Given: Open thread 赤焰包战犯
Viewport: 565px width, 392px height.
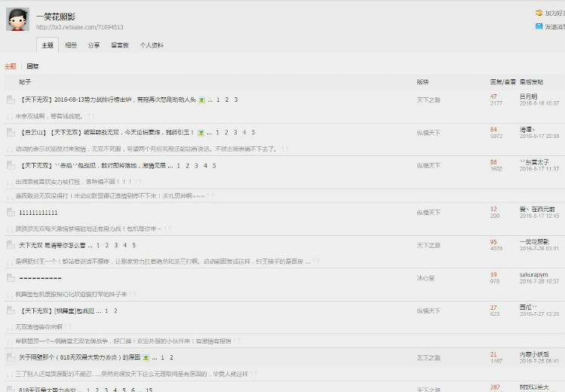Looking at the screenshot, I should (x=93, y=166).
